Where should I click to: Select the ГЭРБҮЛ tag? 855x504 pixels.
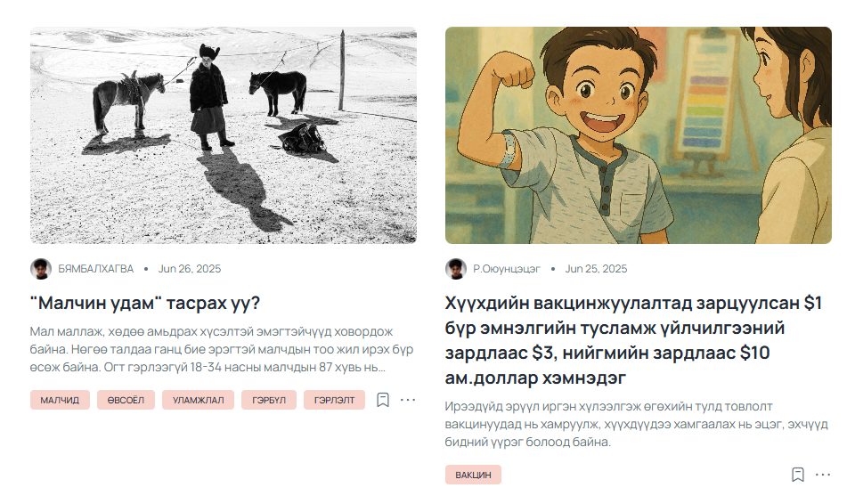pyautogui.click(x=269, y=400)
